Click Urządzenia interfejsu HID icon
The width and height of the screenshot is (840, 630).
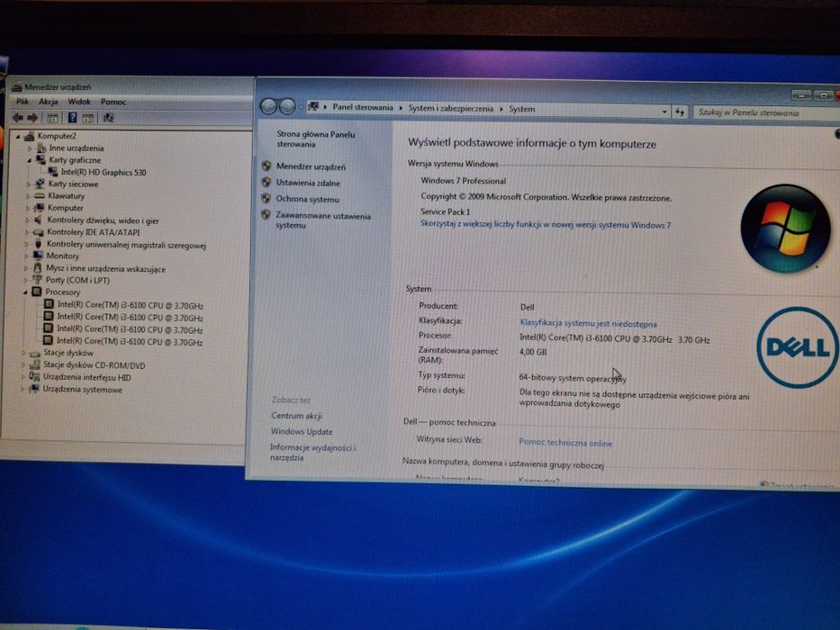(x=34, y=376)
